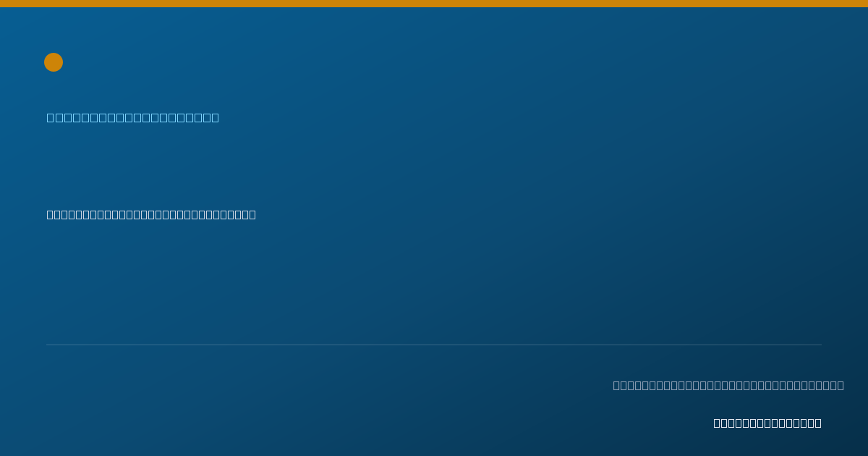
Task: Click right end of the divider line
Action: click(x=820, y=345)
